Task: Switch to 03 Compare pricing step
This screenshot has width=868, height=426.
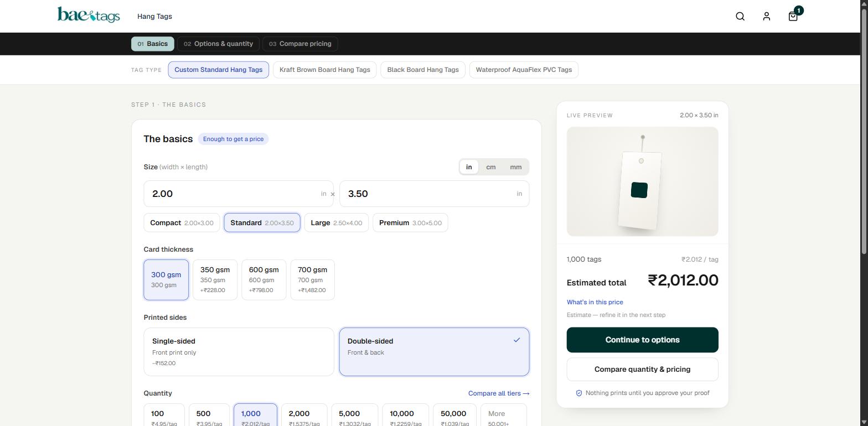Action: [x=300, y=44]
